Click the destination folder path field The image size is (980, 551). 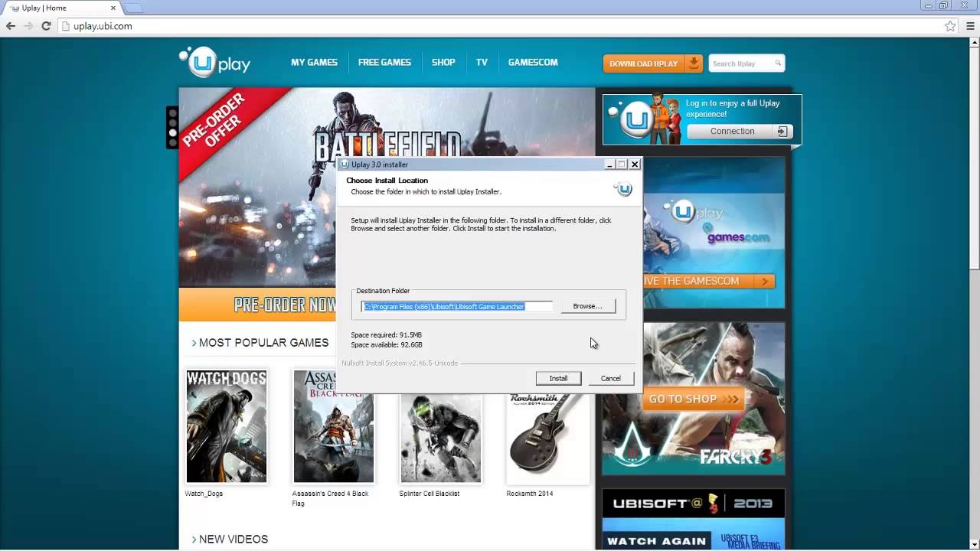click(457, 306)
